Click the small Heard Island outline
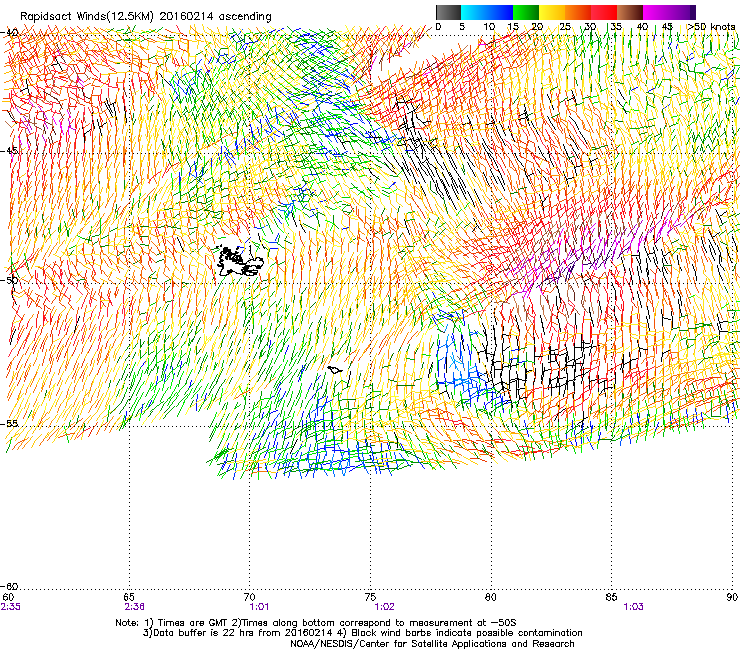This screenshot has width=740, height=650. point(335,370)
